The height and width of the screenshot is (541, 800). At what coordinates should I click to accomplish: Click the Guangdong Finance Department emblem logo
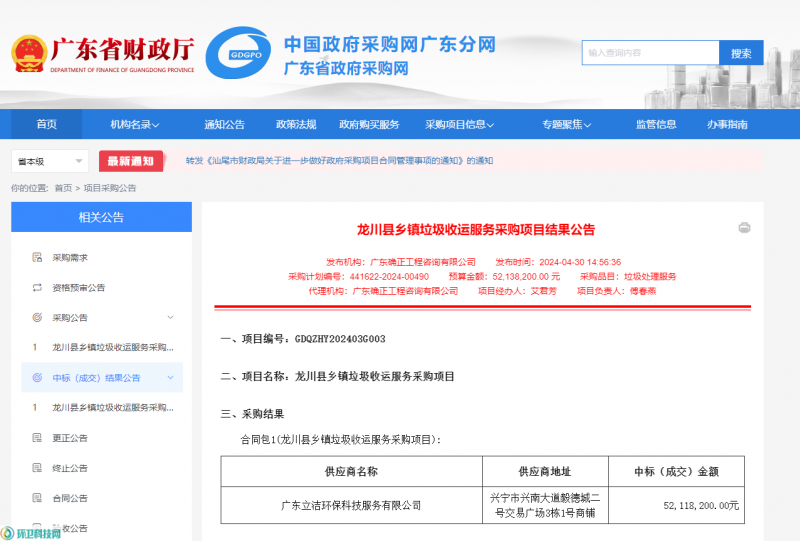coord(29,54)
